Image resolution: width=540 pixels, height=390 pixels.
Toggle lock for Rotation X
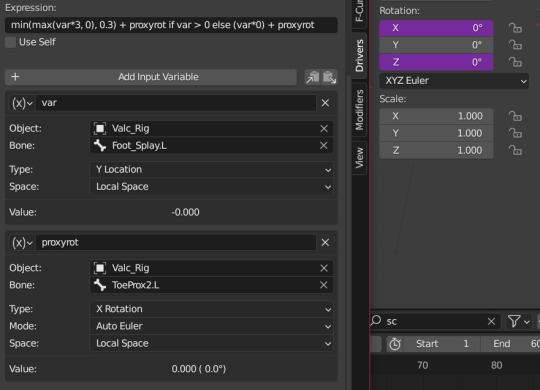coord(515,28)
